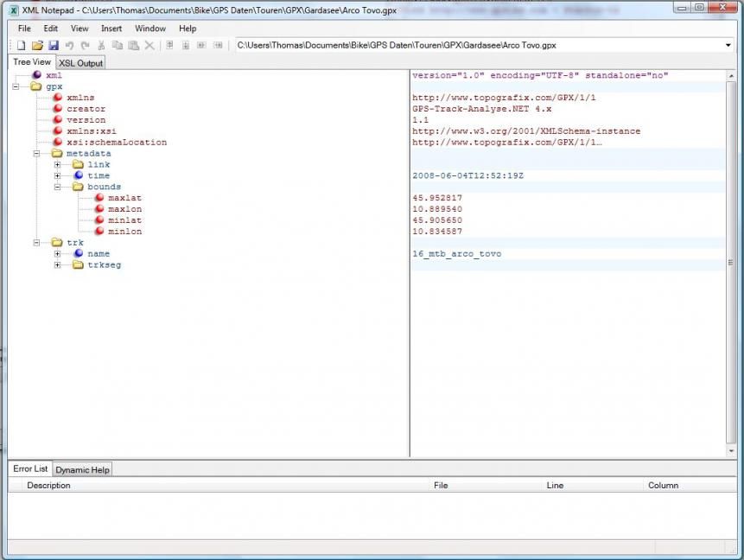Select the xml processing instruction node

pos(54,76)
